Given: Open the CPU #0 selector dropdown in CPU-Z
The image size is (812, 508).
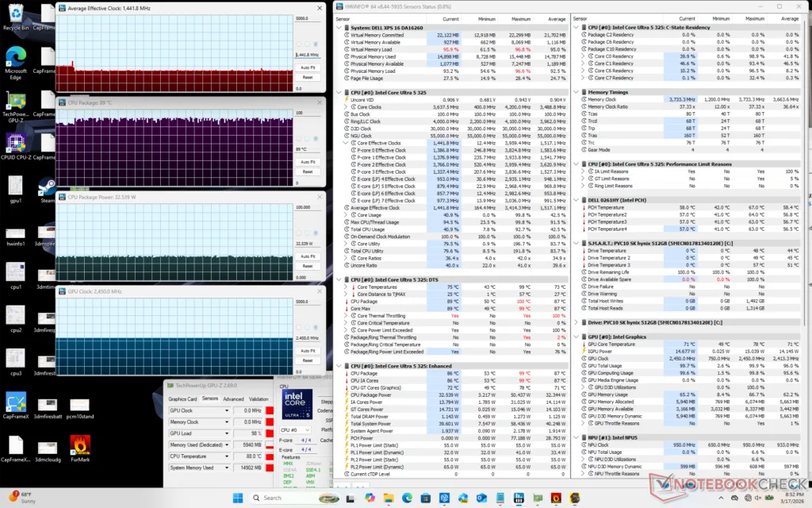Looking at the screenshot, I should [306, 430].
